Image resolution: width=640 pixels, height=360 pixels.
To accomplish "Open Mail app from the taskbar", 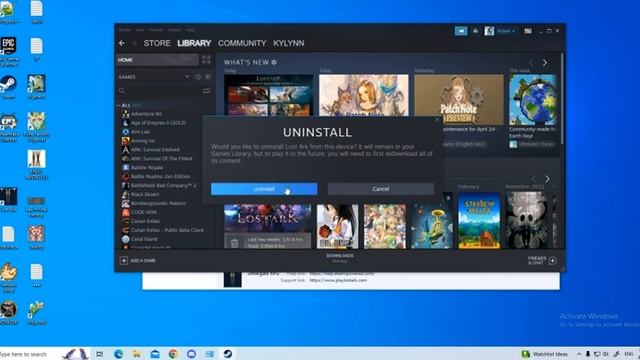I will [x=155, y=354].
